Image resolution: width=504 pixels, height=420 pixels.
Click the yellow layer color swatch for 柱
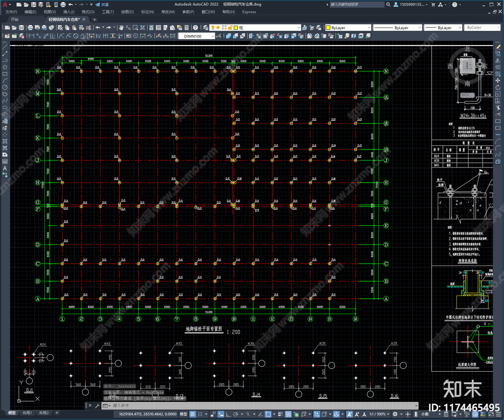(236, 28)
